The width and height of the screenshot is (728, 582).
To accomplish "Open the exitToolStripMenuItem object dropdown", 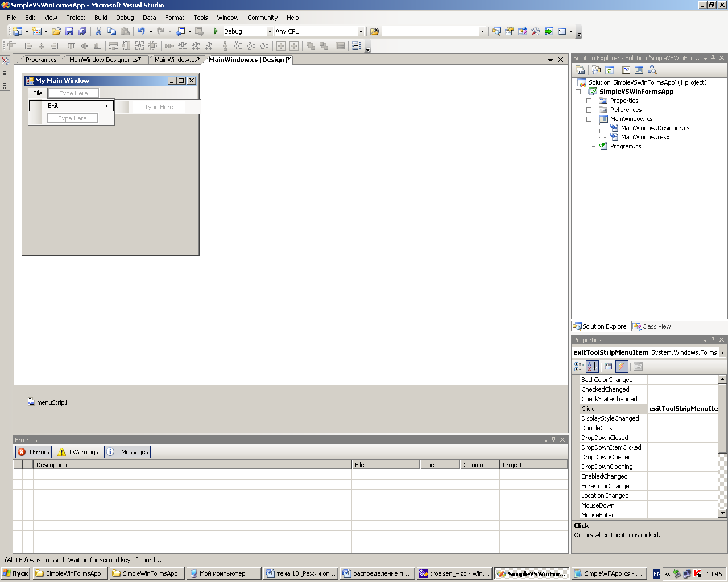I will (x=722, y=352).
